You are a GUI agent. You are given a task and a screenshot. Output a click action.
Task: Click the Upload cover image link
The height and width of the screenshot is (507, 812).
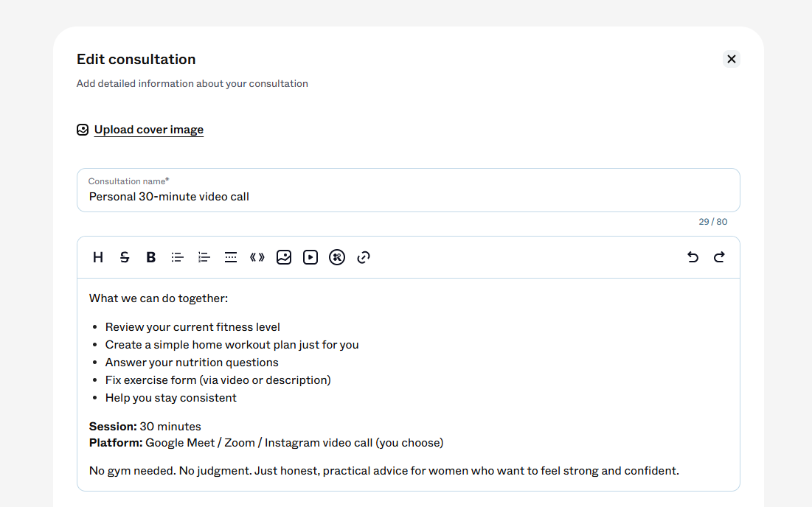coord(149,130)
